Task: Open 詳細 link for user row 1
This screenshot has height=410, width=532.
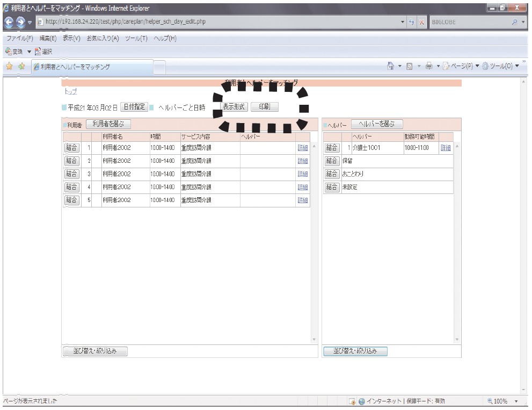Action: pos(303,148)
